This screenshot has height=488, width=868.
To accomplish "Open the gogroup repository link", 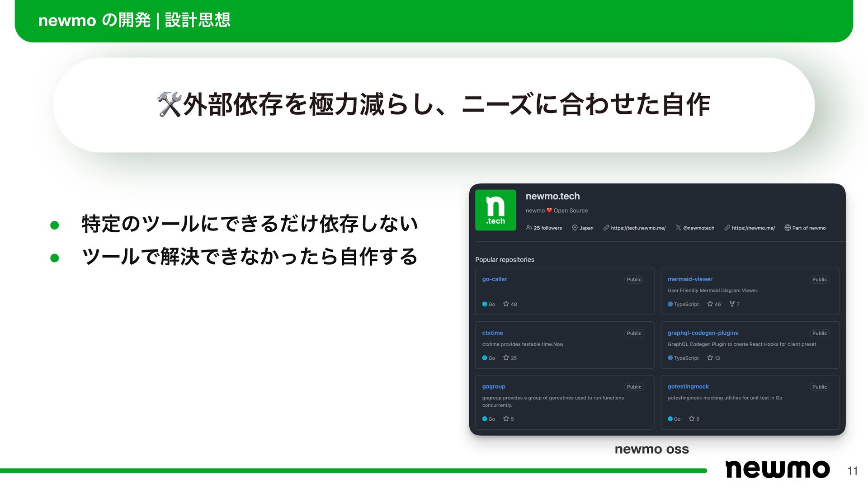I will click(494, 387).
